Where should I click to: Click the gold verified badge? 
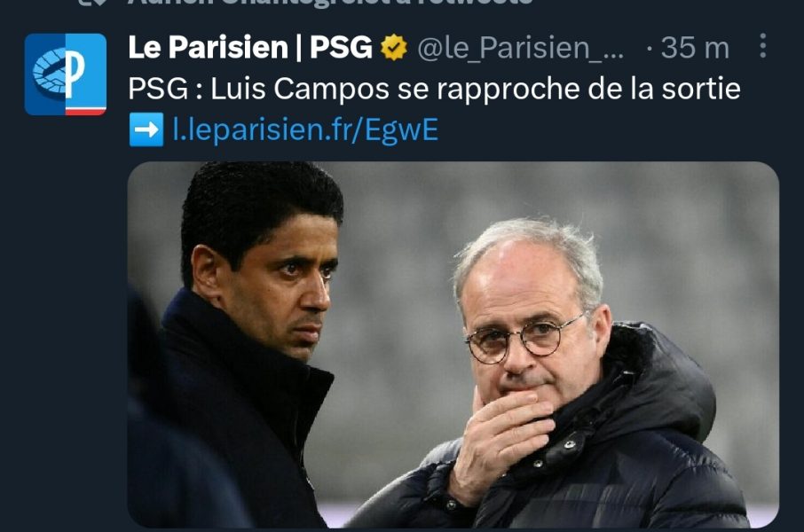click(394, 47)
